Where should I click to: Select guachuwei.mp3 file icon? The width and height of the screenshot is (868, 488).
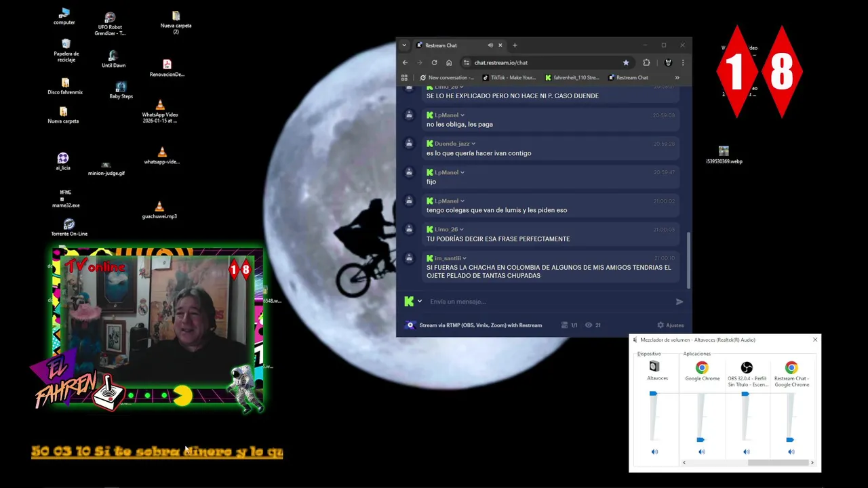159,211
